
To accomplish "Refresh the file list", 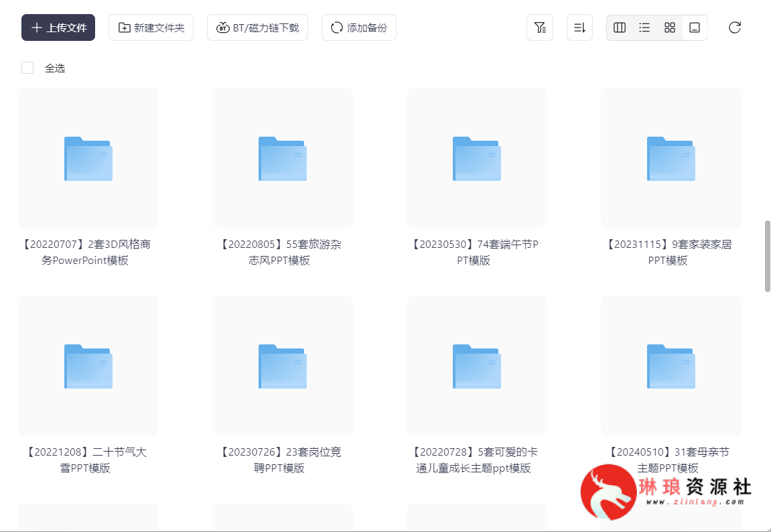I will pos(735,27).
